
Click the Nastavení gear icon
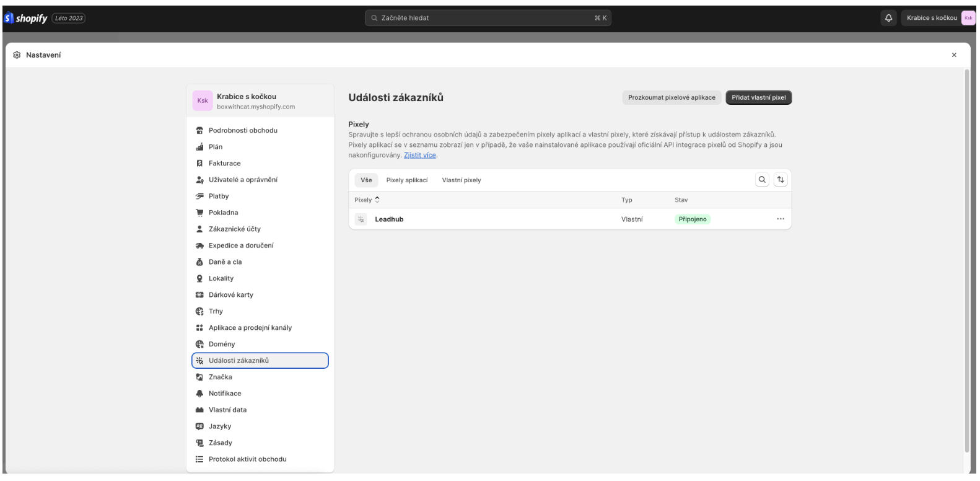[16, 55]
